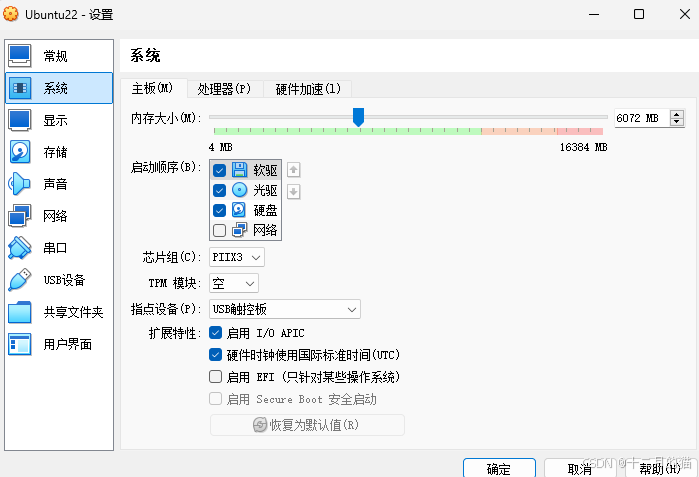
Task: Click the 常规 (General) monitor icon
Action: pos(20,56)
